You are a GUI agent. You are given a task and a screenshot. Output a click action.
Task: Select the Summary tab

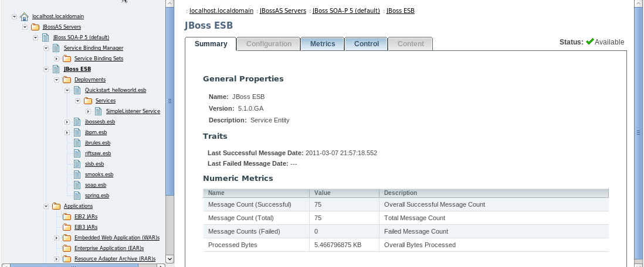pyautogui.click(x=211, y=44)
